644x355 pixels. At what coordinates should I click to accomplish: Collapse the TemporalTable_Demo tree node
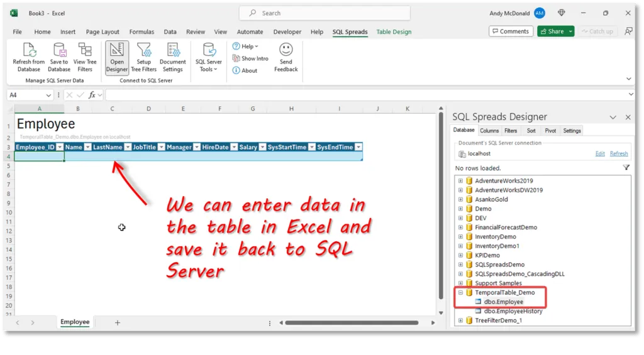click(460, 293)
